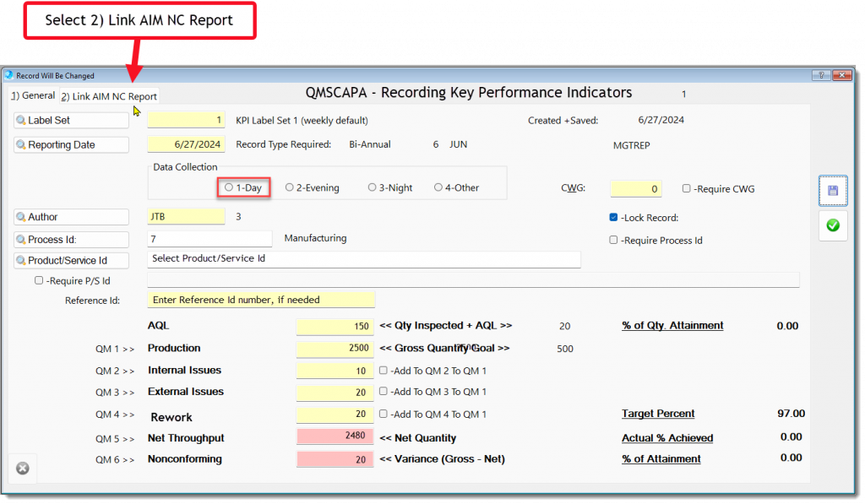
Task: Click the Variance (Gross - Net) label
Action: [442, 458]
